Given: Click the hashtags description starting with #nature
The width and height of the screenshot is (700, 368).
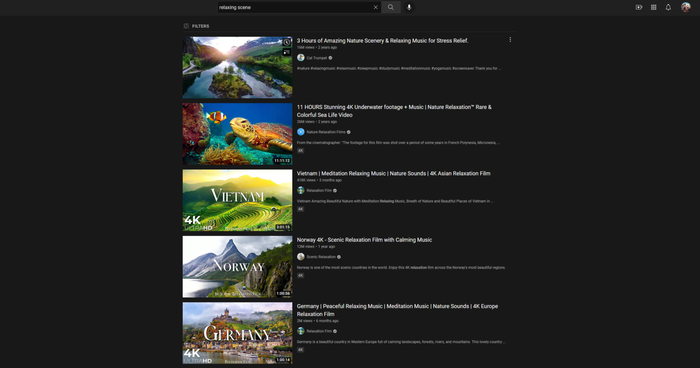Looking at the screenshot, I should click(x=399, y=68).
